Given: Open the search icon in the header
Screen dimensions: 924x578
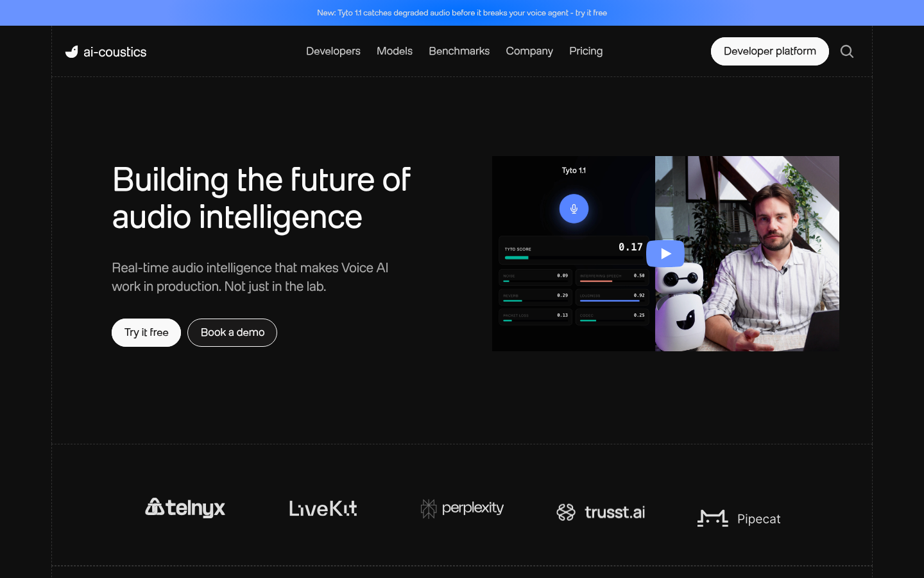Looking at the screenshot, I should click(847, 51).
